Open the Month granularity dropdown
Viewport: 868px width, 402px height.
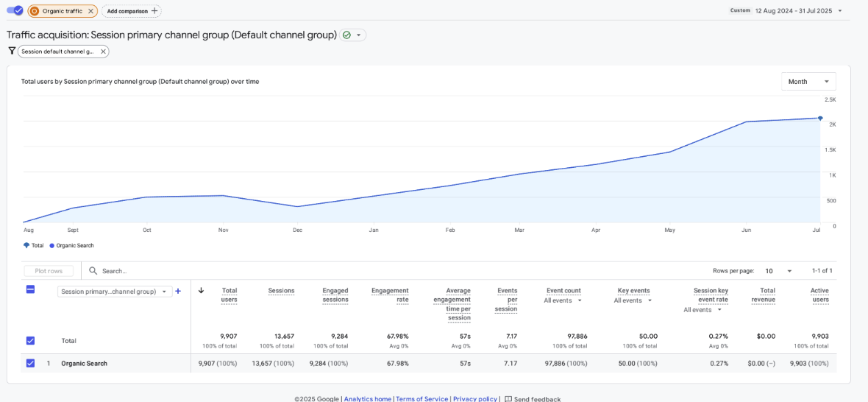[x=808, y=82]
